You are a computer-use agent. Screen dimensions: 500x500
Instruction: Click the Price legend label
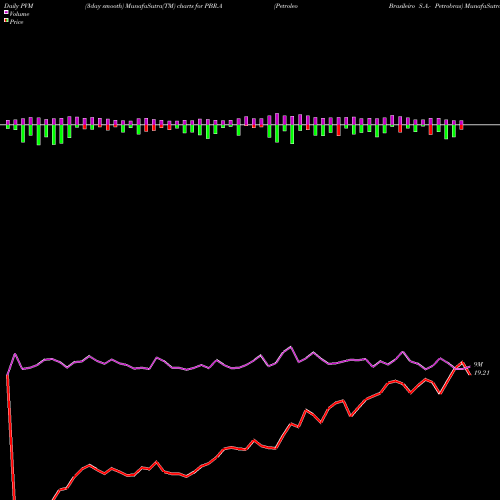[16, 22]
